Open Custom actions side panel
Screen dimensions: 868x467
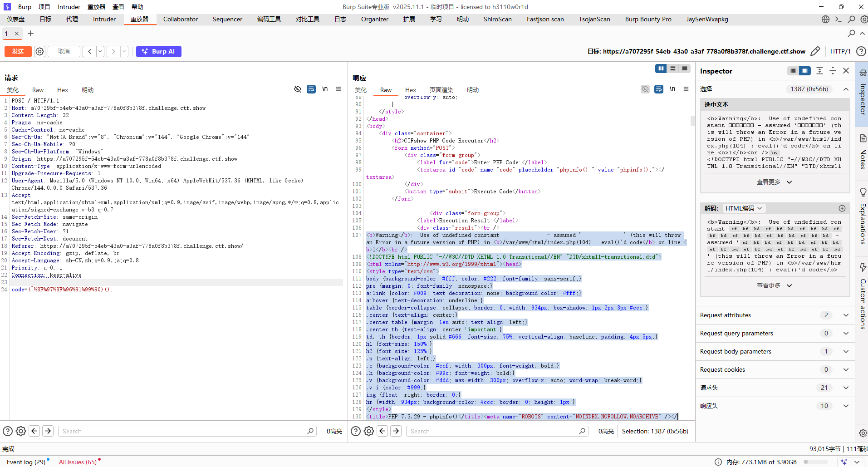coord(863,296)
